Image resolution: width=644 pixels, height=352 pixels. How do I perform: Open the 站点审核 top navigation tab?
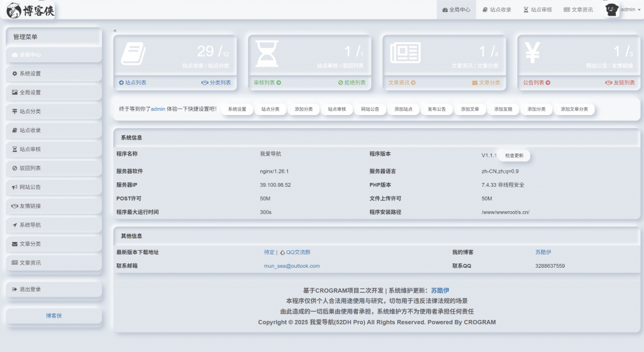tap(538, 10)
